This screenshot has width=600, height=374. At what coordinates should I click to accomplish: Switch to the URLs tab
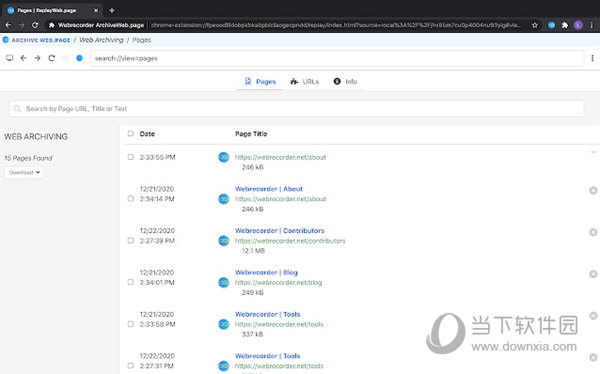pyautogui.click(x=305, y=82)
